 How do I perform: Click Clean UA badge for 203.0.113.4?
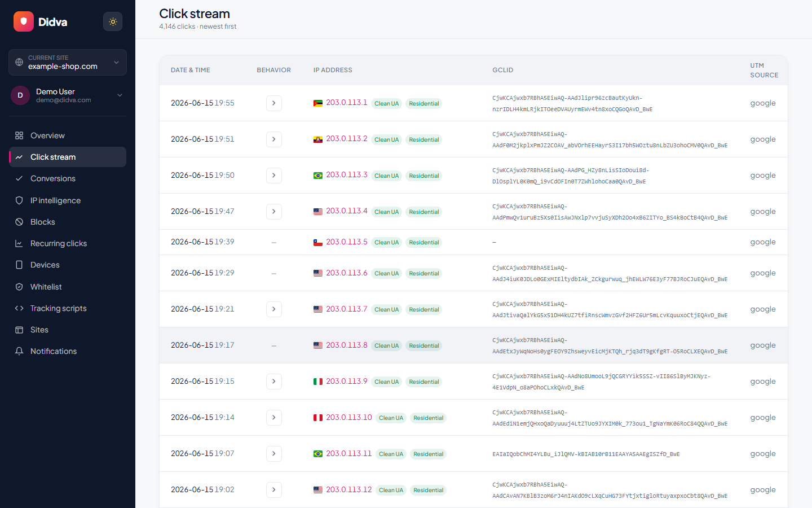pyautogui.click(x=386, y=212)
